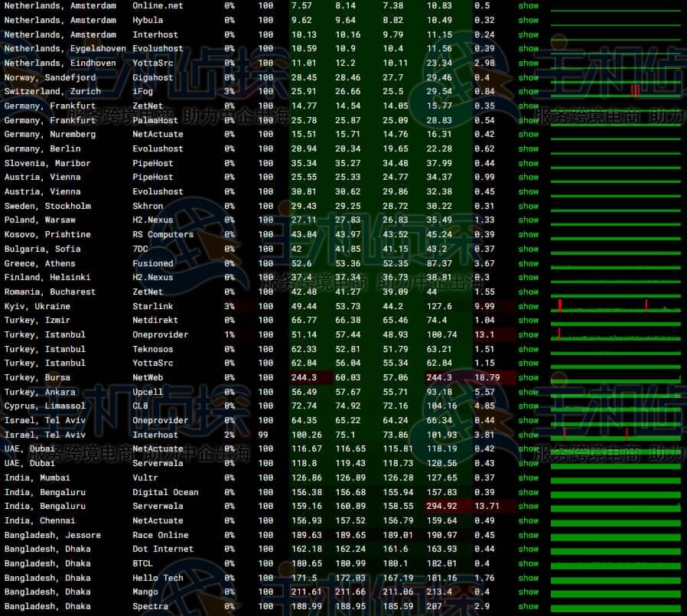687x616 pixels.
Task: Select 'Switzerland, Zurich' location text
Action: point(53,92)
